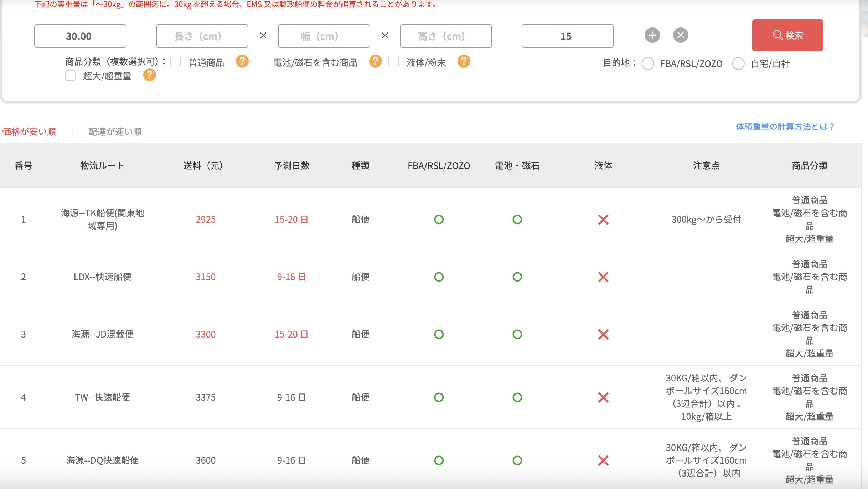The image size is (868, 489).
Task: Click FBA green circle in LDX--快速船便 row
Action: click(x=439, y=277)
